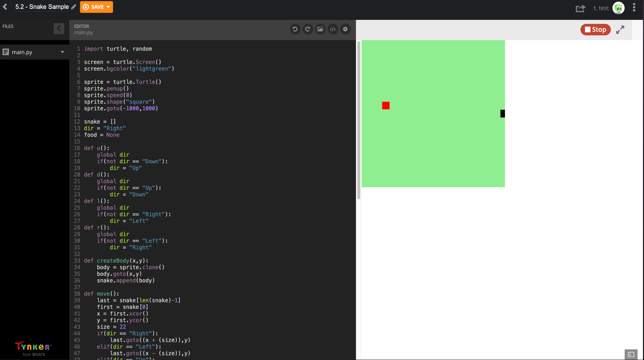Screen dimensions: 644x360
Task: Click the user avatar icon
Action: pyautogui.click(x=618, y=8)
